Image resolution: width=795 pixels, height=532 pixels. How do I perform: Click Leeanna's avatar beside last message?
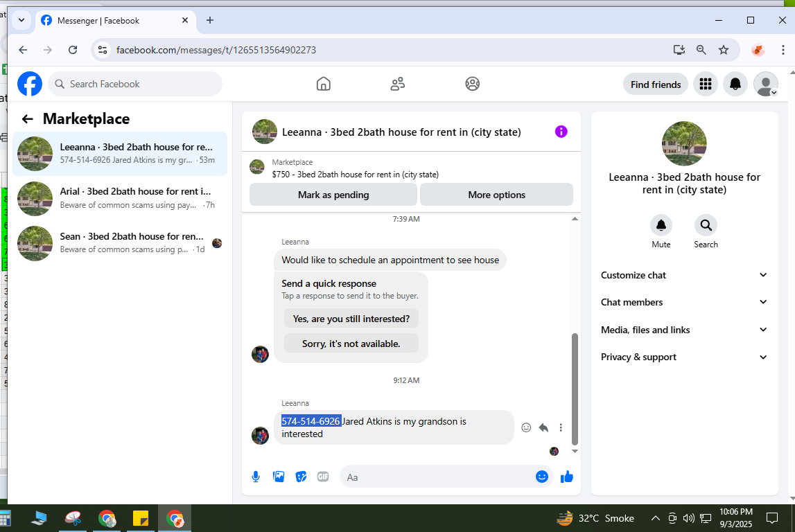pos(260,436)
